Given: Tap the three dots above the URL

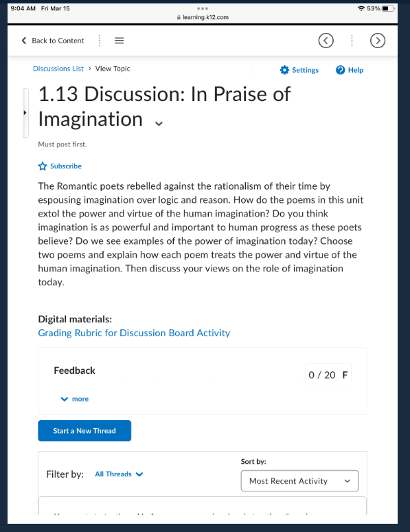Looking at the screenshot, I should (x=203, y=8).
